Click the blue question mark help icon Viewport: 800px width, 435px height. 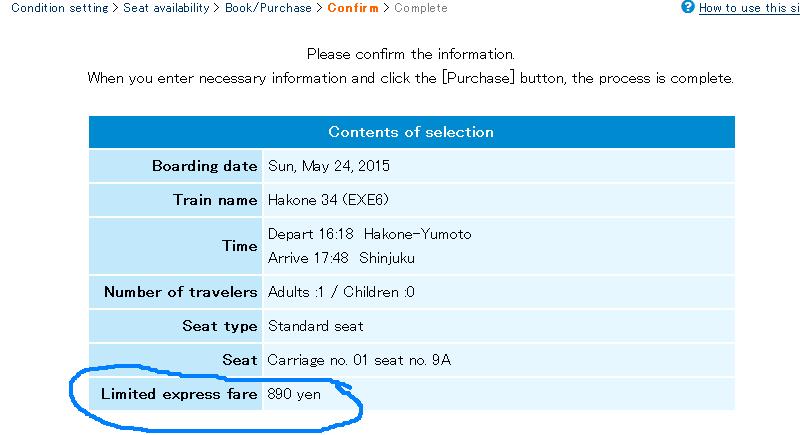point(687,7)
